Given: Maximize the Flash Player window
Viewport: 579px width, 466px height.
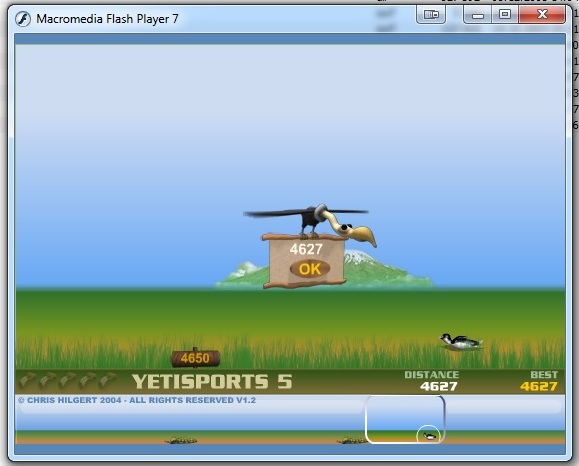Looking at the screenshot, I should tap(505, 14).
